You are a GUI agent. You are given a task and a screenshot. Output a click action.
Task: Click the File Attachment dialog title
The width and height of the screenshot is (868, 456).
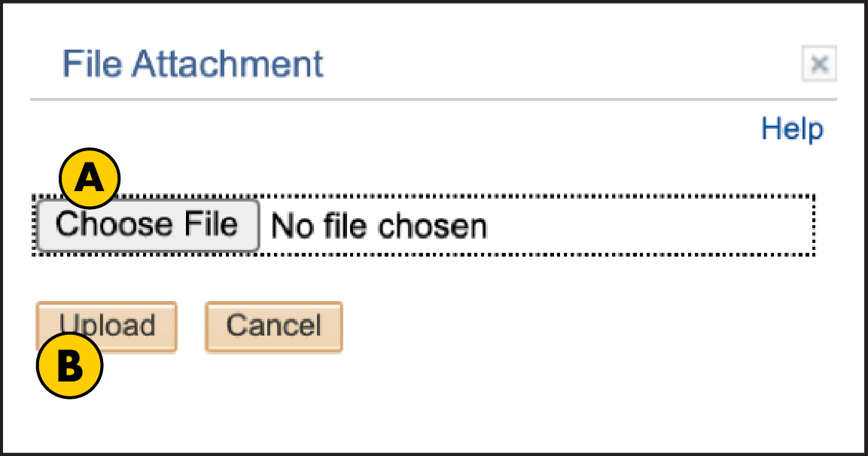(194, 65)
